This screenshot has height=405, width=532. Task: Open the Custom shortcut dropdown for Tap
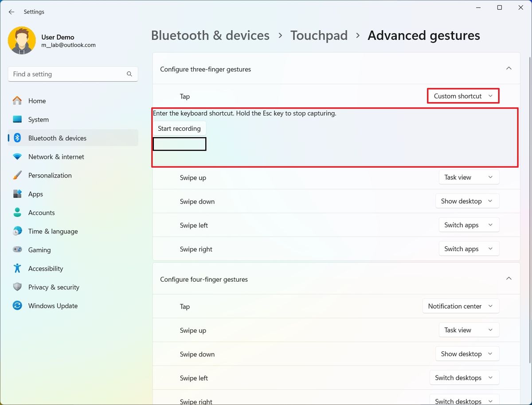pyautogui.click(x=463, y=96)
